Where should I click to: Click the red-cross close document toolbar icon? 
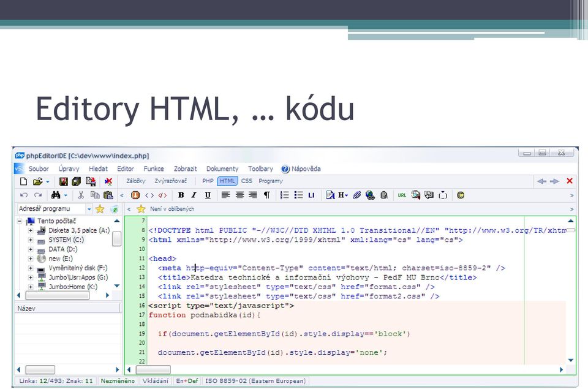click(108, 181)
